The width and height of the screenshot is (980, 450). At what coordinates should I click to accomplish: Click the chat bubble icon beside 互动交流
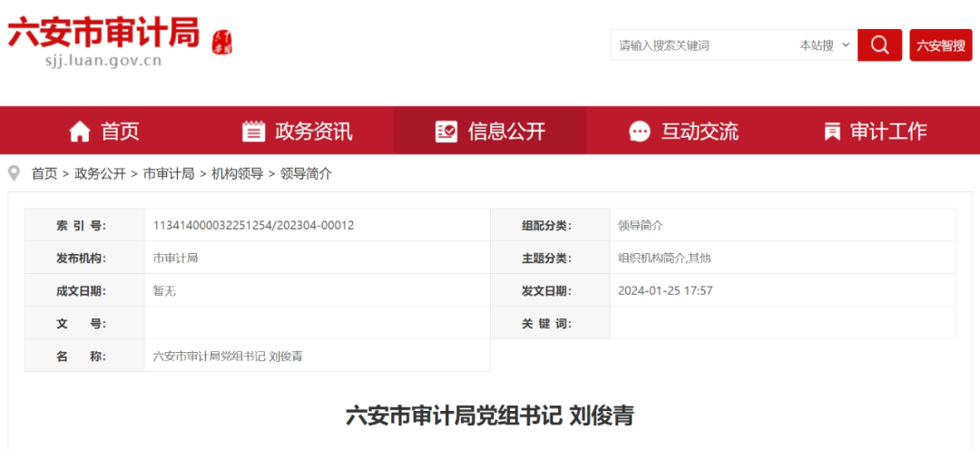[x=640, y=132]
